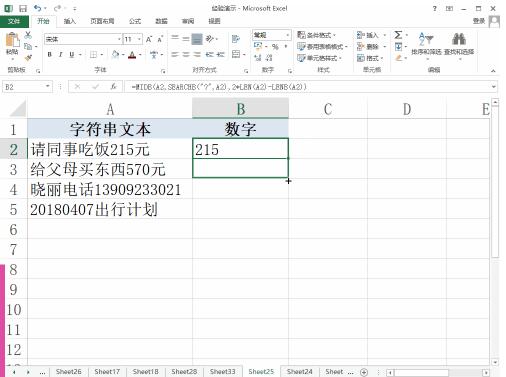Open the font size dropdown
The width and height of the screenshot is (506, 377).
point(139,39)
